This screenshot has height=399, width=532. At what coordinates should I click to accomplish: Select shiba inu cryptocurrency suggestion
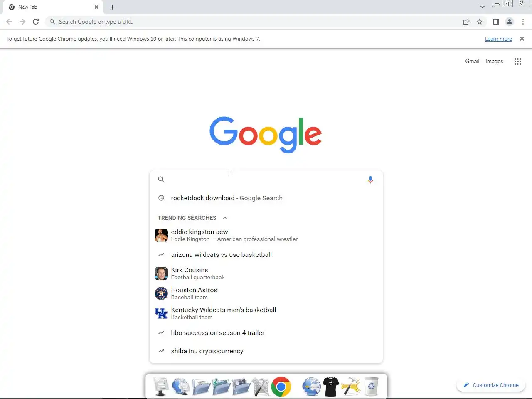pyautogui.click(x=266, y=351)
